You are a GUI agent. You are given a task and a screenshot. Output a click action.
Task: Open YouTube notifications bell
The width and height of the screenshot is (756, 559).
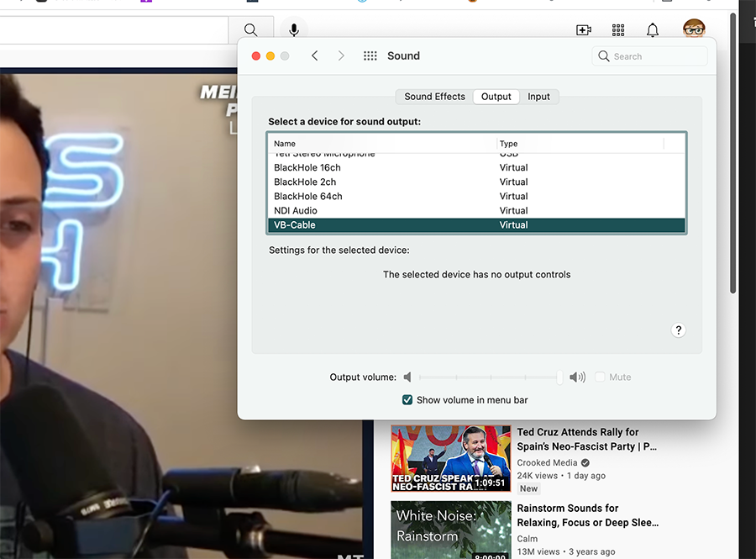tap(653, 29)
